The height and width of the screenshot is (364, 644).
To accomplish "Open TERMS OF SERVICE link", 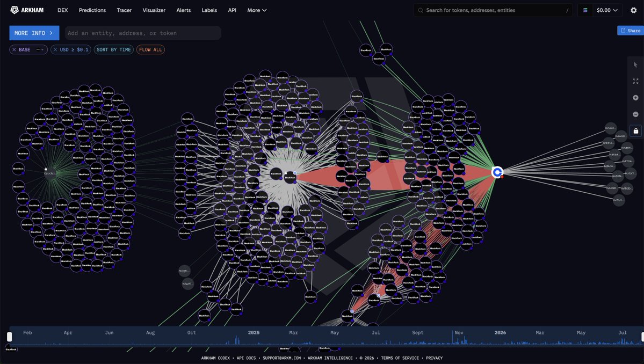I will 400,358.
